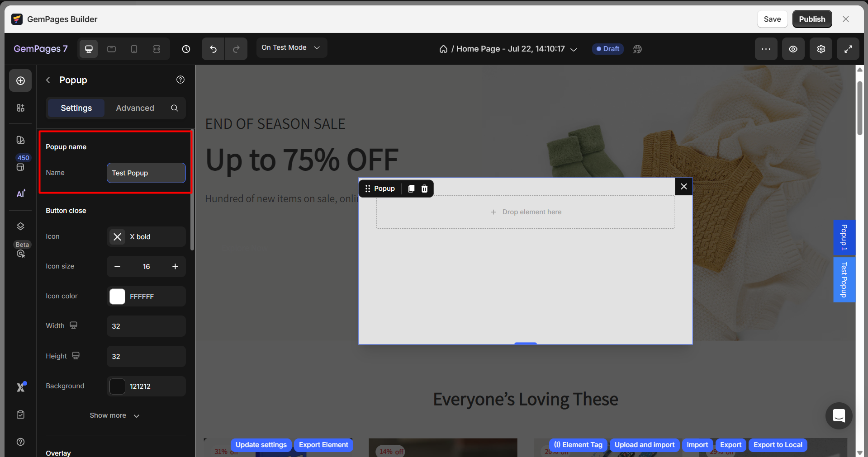The width and height of the screenshot is (868, 457).
Task: Click the Element Tag button
Action: click(578, 445)
